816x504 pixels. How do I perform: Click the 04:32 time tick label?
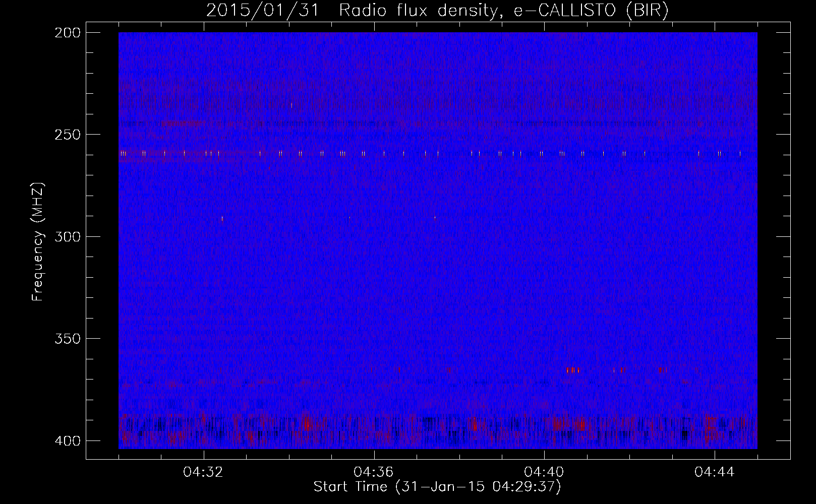pos(203,472)
